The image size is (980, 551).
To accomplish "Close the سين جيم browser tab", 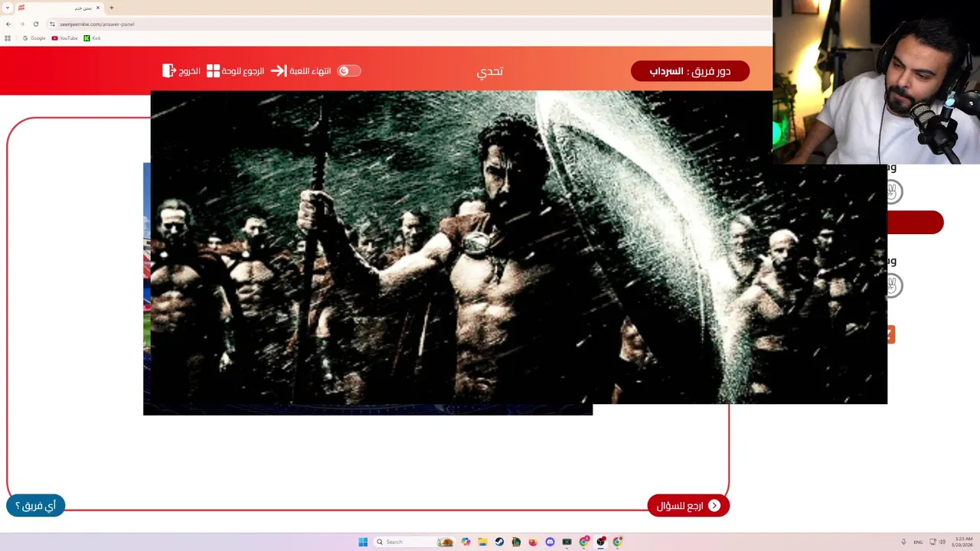I will click(x=98, y=8).
